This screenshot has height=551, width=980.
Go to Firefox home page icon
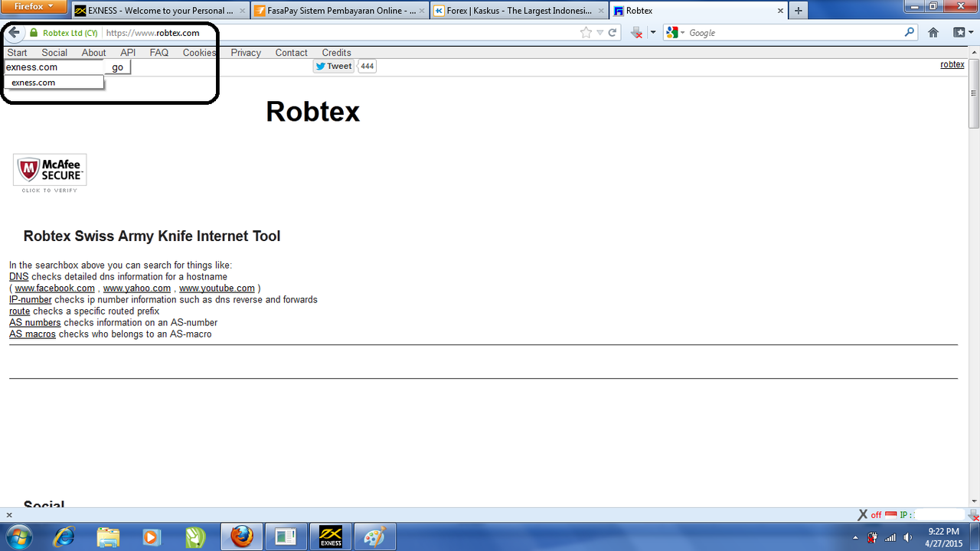(933, 32)
